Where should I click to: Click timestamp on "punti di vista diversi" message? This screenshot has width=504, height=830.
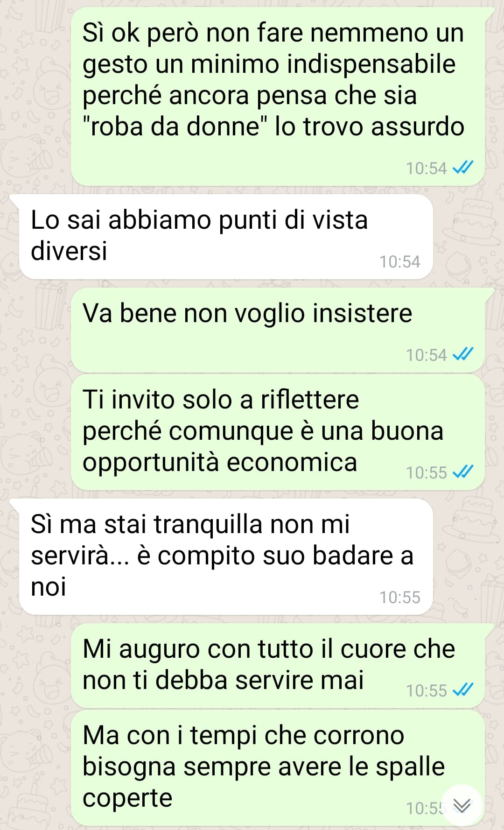tap(399, 261)
